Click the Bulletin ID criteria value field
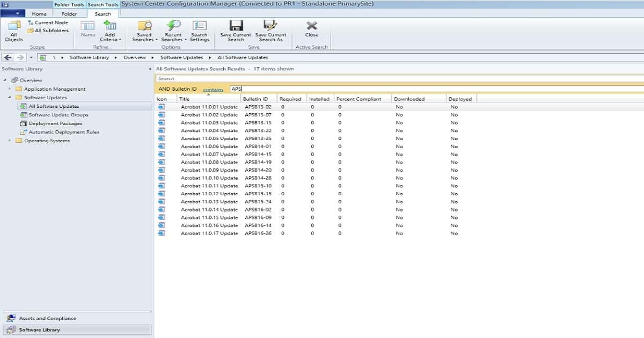The height and width of the screenshot is (338, 644). coord(436,89)
